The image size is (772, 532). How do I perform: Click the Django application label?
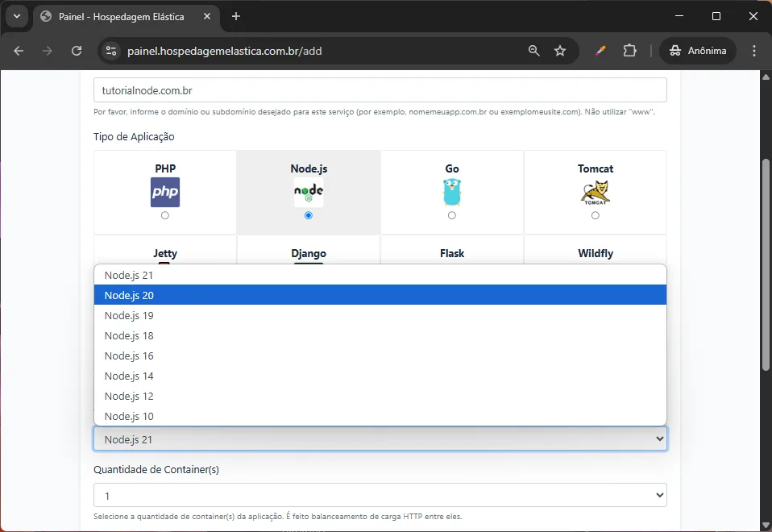tap(309, 253)
